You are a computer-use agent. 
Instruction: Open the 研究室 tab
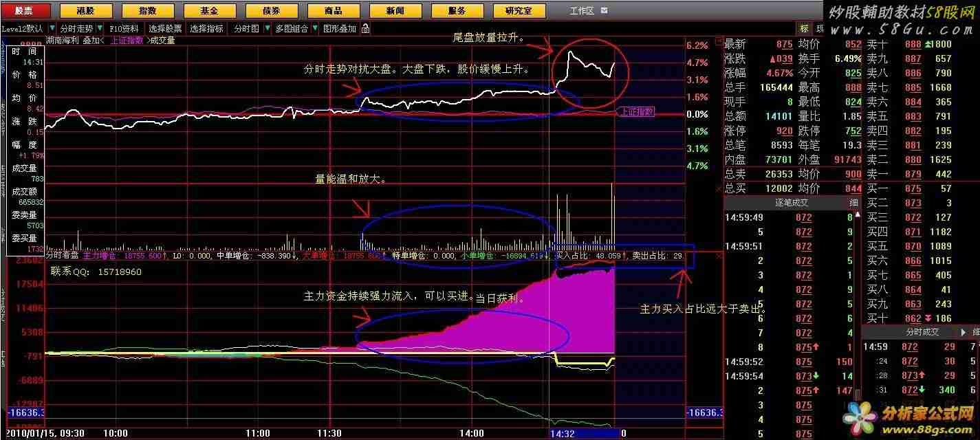519,11
